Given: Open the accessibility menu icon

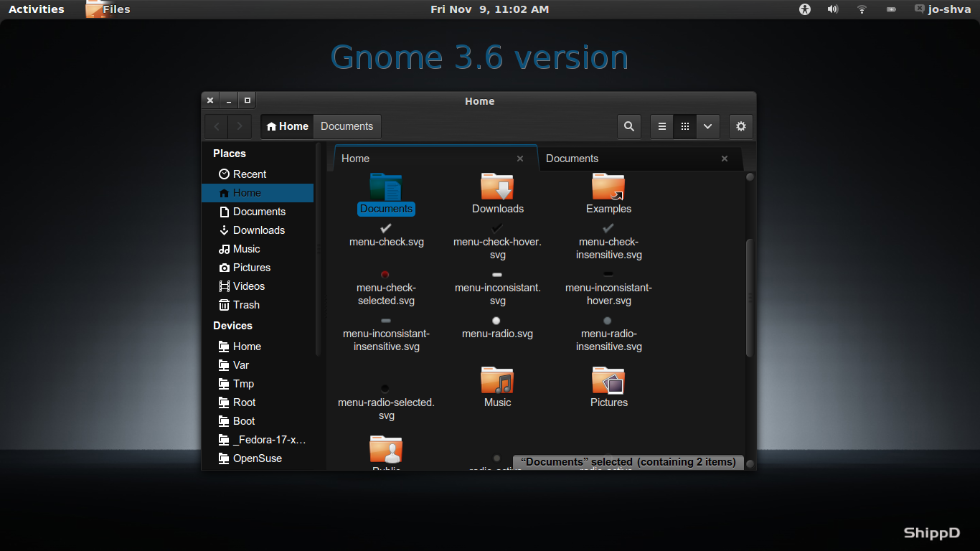Looking at the screenshot, I should (805, 9).
